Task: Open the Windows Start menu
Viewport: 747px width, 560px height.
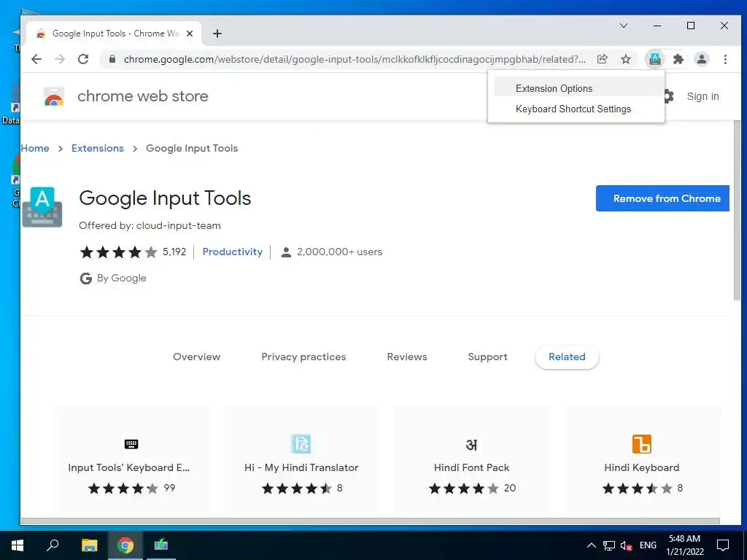Action: pyautogui.click(x=18, y=545)
